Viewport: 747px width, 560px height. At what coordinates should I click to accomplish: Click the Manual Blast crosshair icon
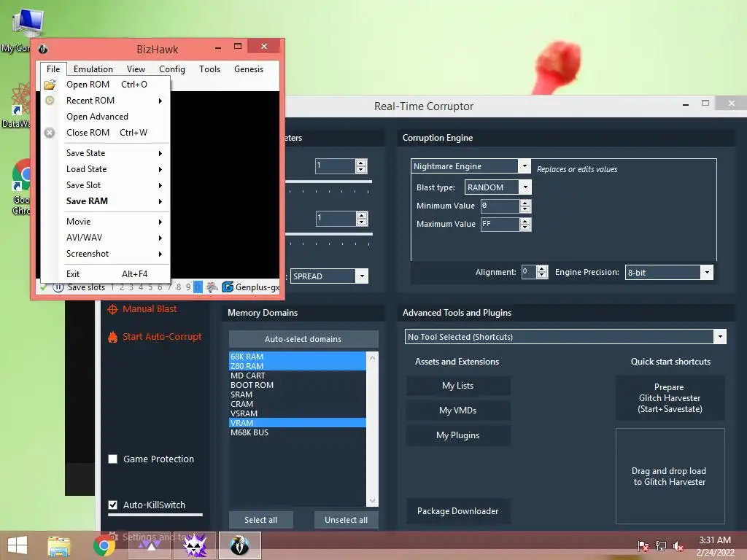[112, 309]
